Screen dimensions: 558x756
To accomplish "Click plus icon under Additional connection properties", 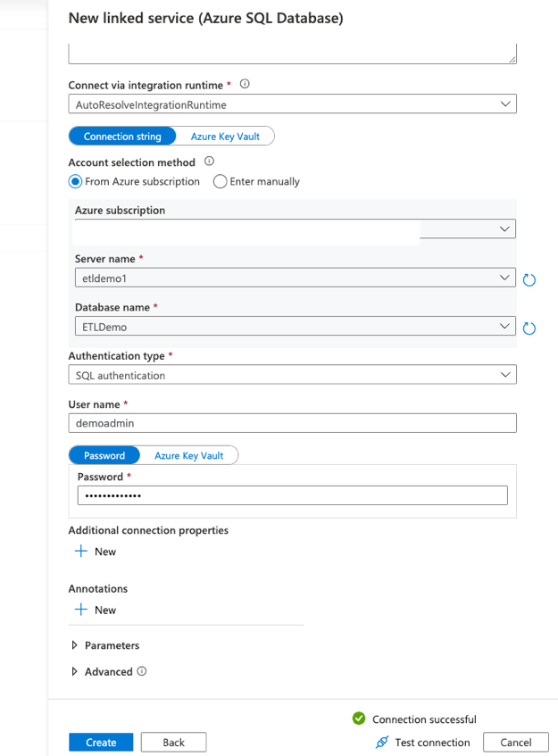I will [x=80, y=552].
